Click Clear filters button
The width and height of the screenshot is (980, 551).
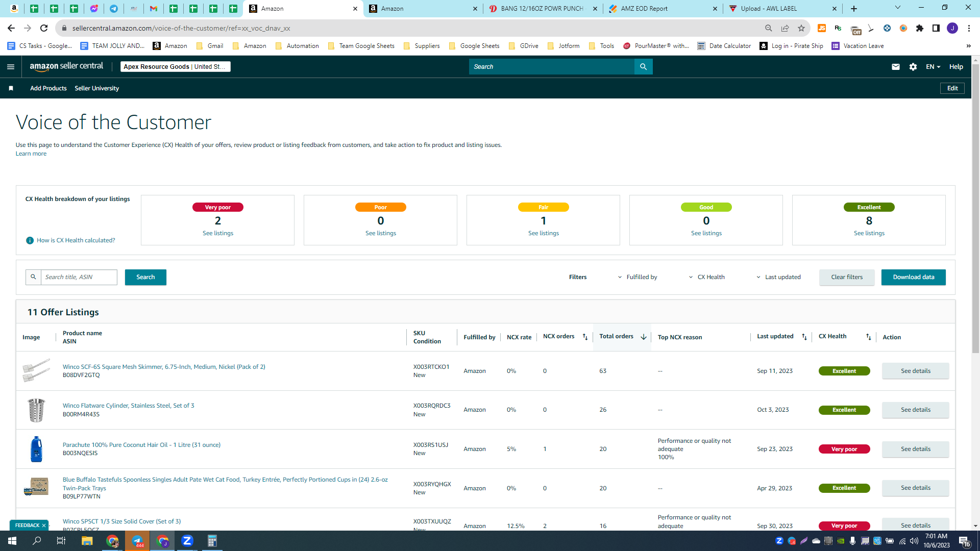tap(847, 277)
